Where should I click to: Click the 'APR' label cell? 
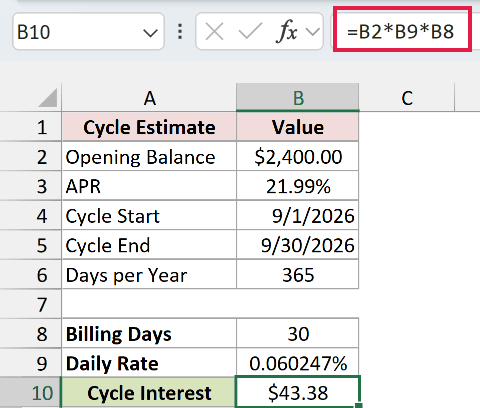(x=149, y=186)
